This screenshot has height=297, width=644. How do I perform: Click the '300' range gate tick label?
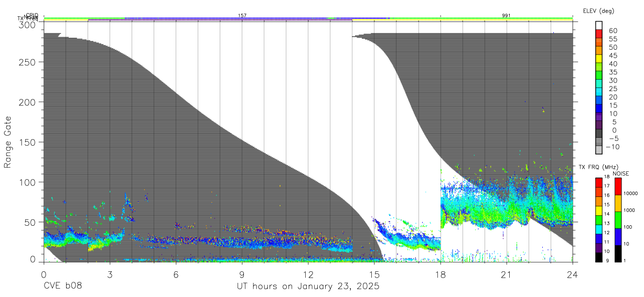(28, 25)
